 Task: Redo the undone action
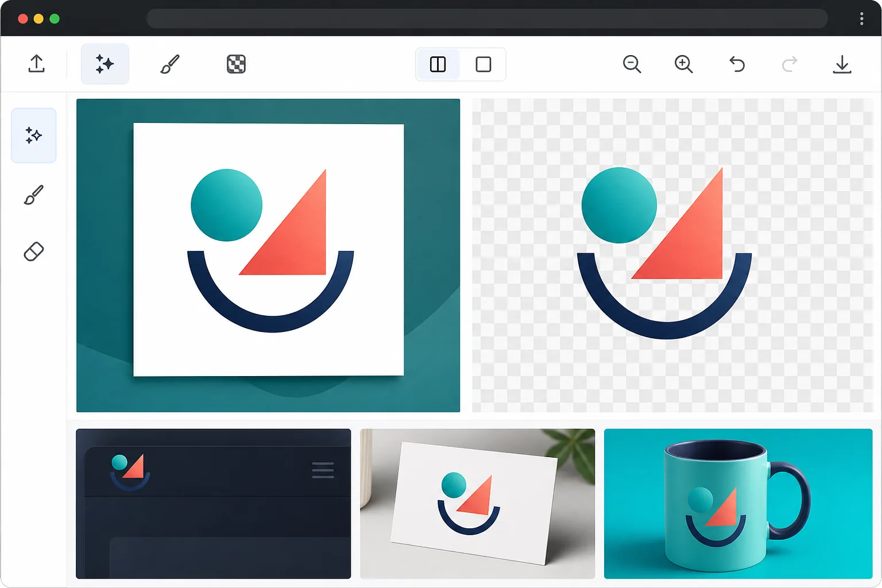[790, 64]
